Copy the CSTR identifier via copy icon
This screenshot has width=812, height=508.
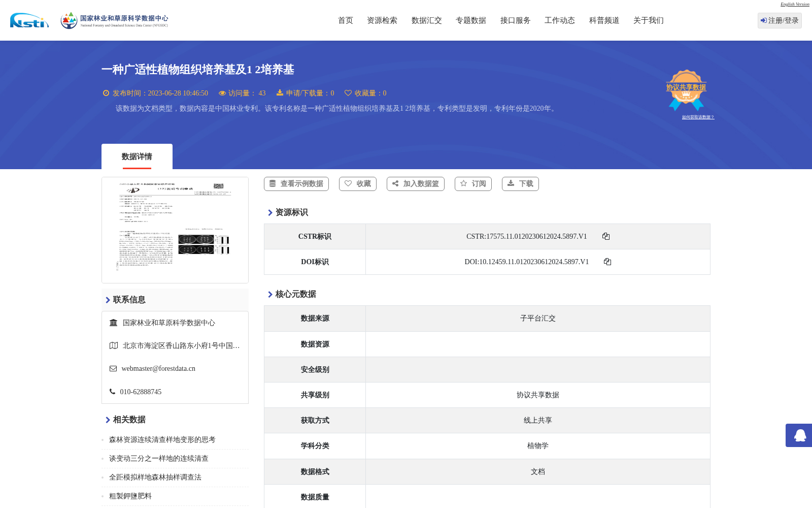click(x=606, y=236)
